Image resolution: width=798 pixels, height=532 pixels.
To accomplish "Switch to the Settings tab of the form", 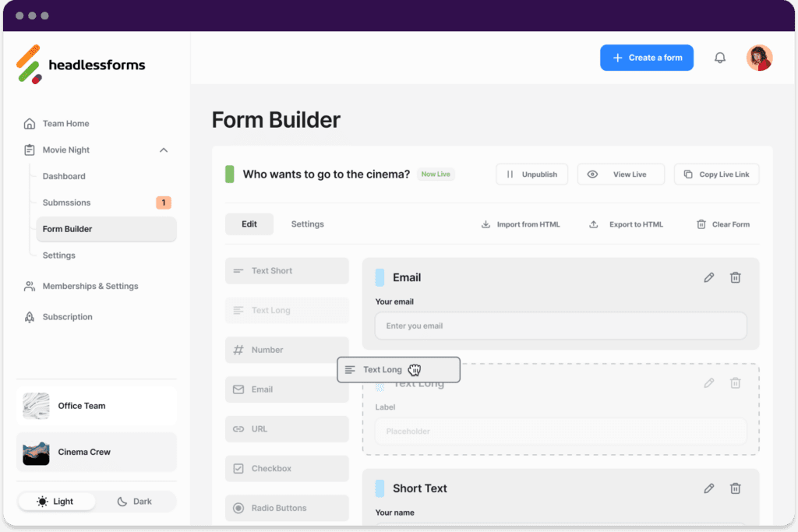I will [307, 224].
